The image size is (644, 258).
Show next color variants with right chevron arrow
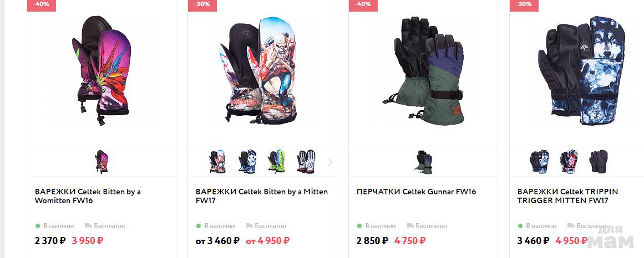tap(330, 162)
